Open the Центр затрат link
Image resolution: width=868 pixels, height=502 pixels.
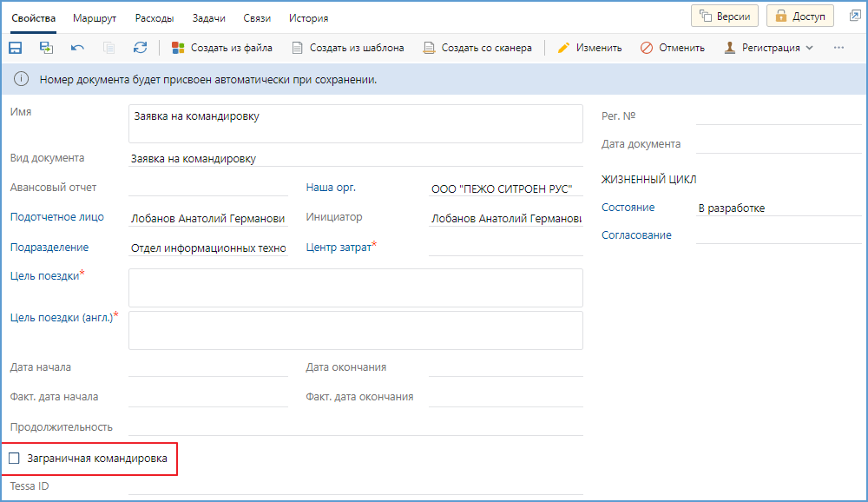point(339,248)
